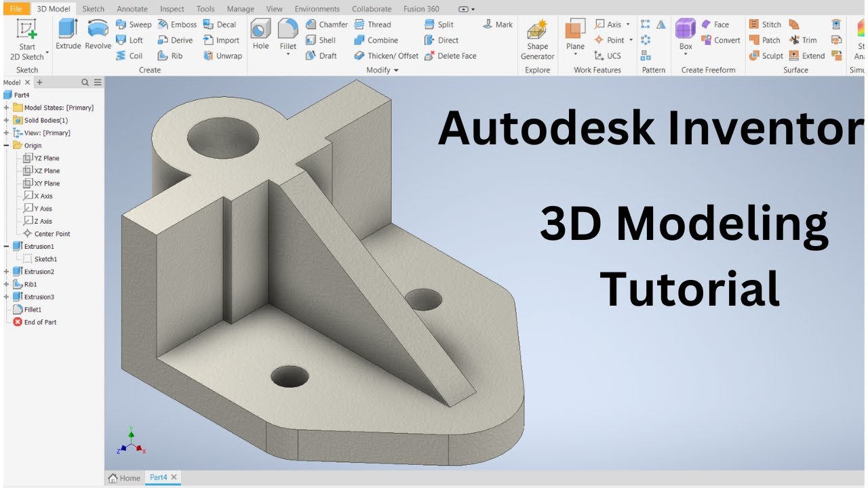The height and width of the screenshot is (488, 868).
Task: Open the Manage ribbon tab
Action: (x=240, y=9)
